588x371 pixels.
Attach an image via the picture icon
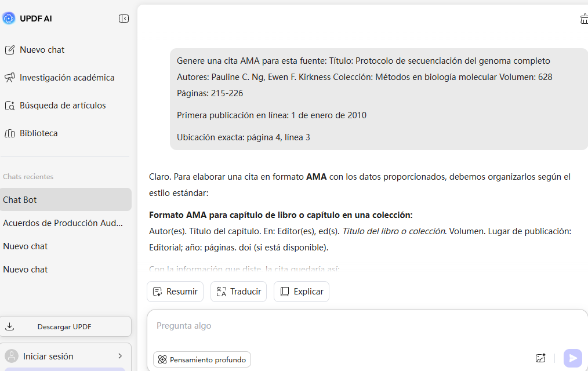coord(540,358)
